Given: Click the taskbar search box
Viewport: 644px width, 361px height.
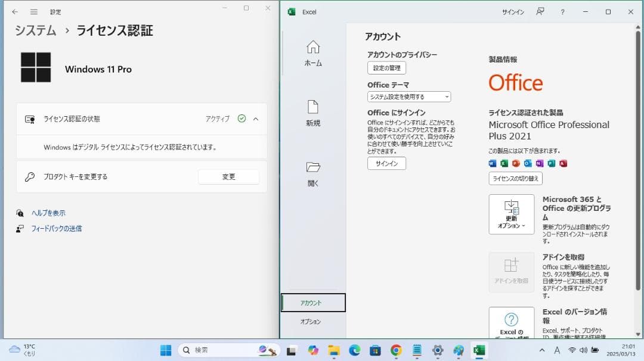Looking at the screenshot, I should [x=229, y=350].
